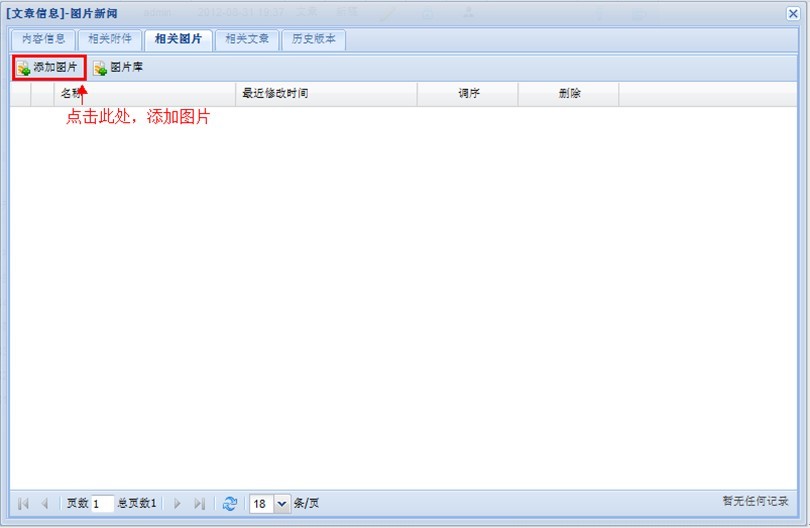Viewport: 810px width, 528px height.
Task: Open the 相关附件 tab
Action: click(x=109, y=40)
